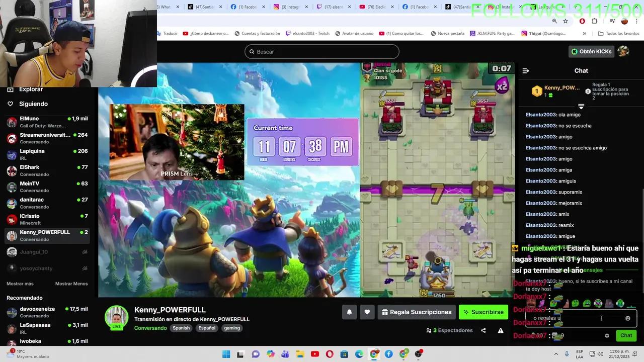Click the zoom magnifier in the address bar

(x=554, y=21)
